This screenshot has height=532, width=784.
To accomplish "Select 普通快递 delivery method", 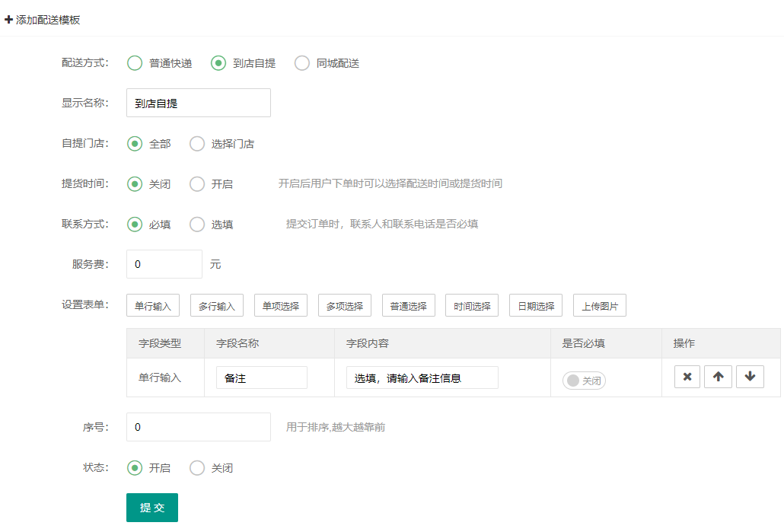I will (135, 63).
